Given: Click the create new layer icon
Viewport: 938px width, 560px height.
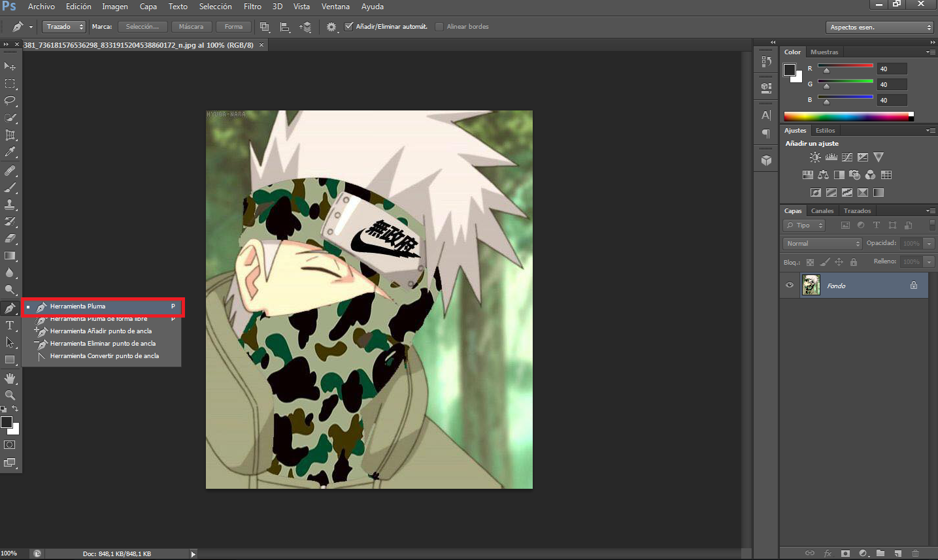Looking at the screenshot, I should [898, 553].
